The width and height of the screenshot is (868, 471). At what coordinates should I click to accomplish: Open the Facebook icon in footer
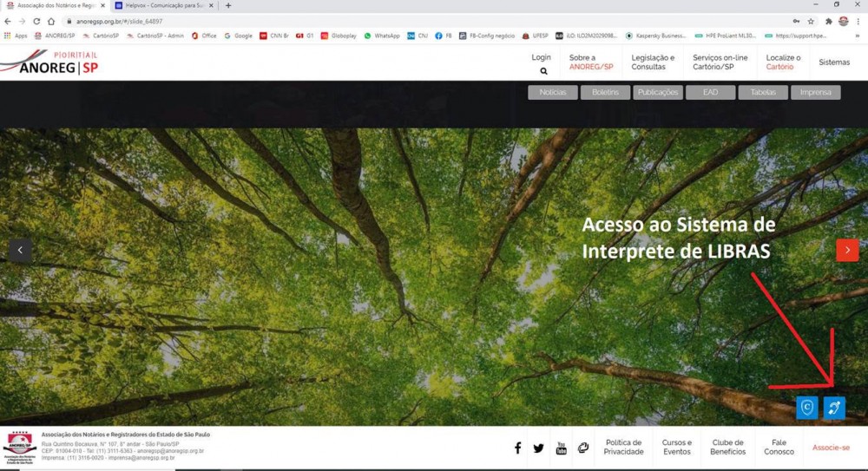tap(518, 448)
